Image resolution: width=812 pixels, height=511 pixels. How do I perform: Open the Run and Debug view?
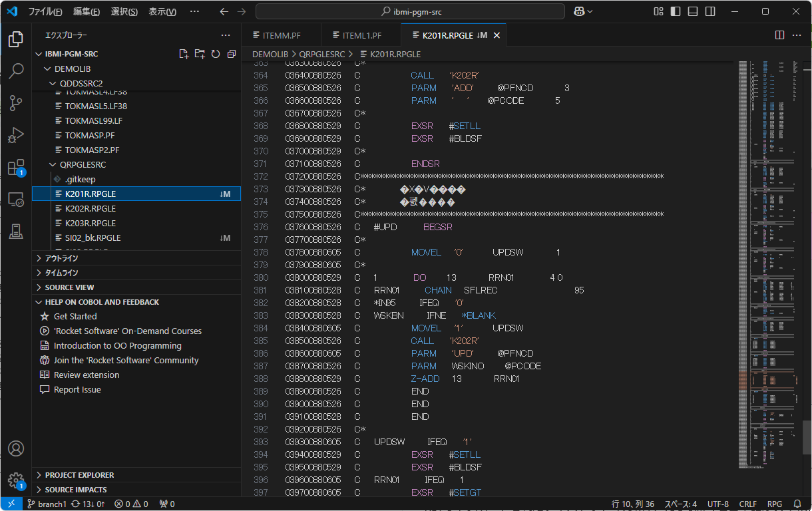click(16, 135)
